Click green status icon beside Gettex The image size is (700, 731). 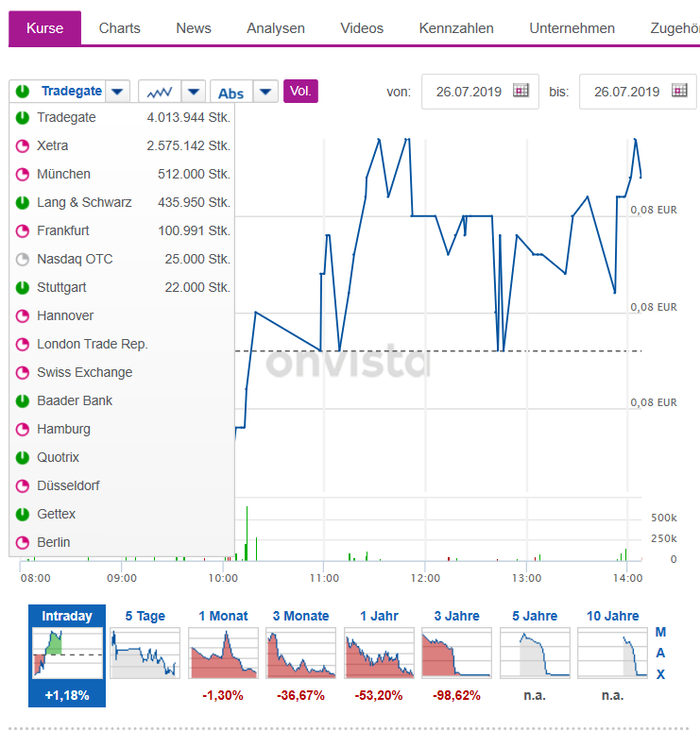pos(23,514)
